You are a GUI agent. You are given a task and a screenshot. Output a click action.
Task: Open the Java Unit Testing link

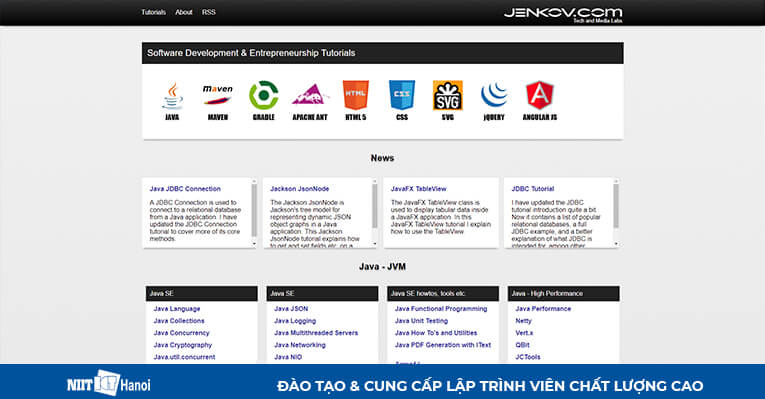(x=422, y=321)
